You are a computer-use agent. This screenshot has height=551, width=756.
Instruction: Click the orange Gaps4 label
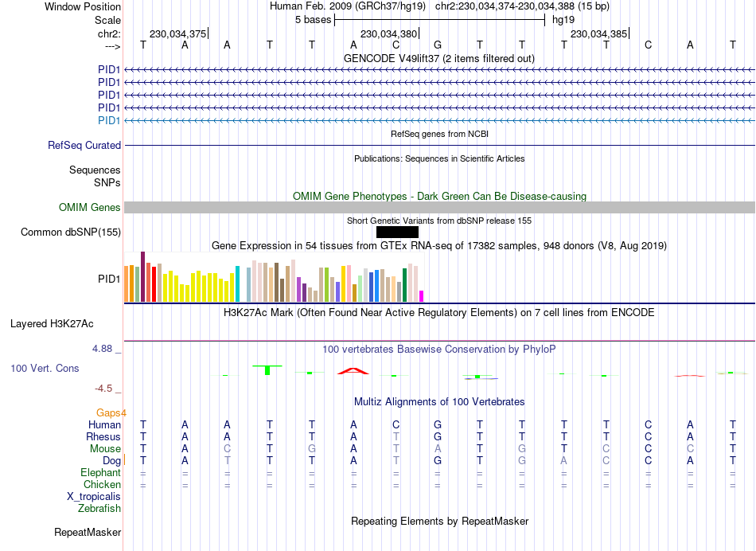tap(111, 412)
